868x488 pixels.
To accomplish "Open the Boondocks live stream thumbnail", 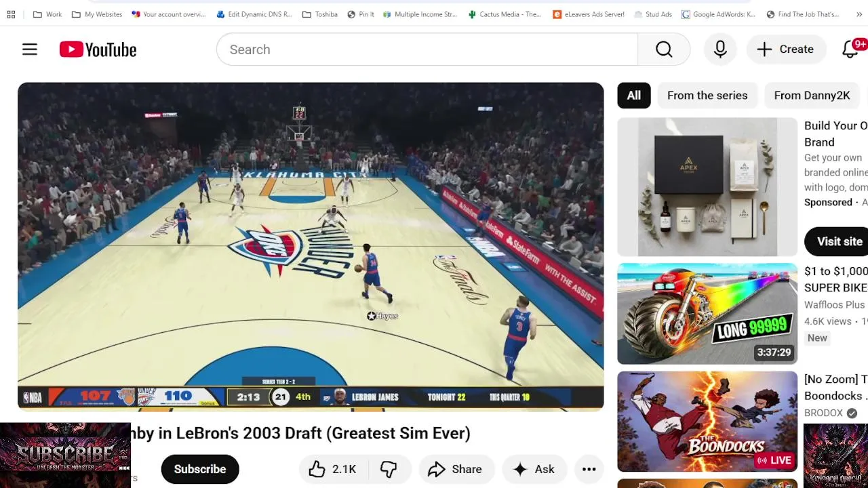I will [707, 422].
